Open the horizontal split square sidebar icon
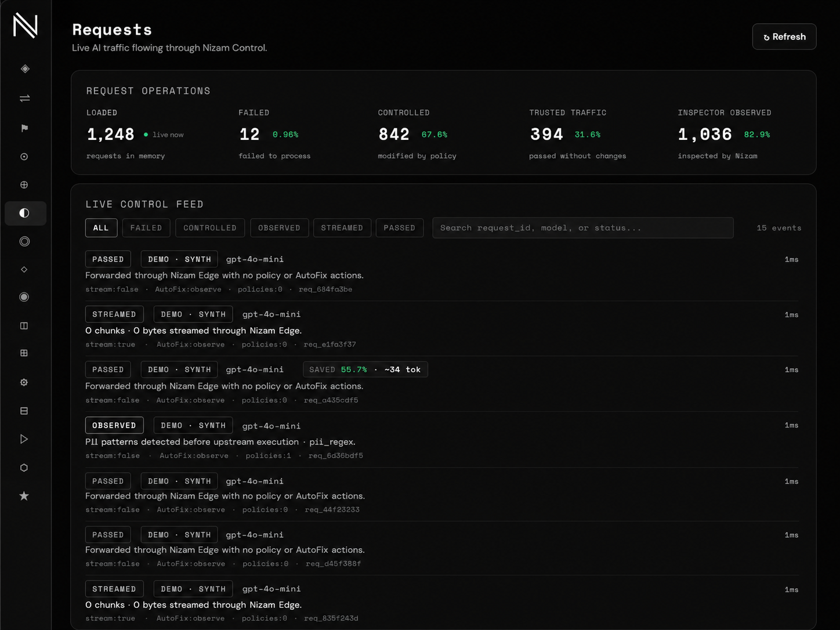This screenshot has width=840, height=630. point(24,411)
